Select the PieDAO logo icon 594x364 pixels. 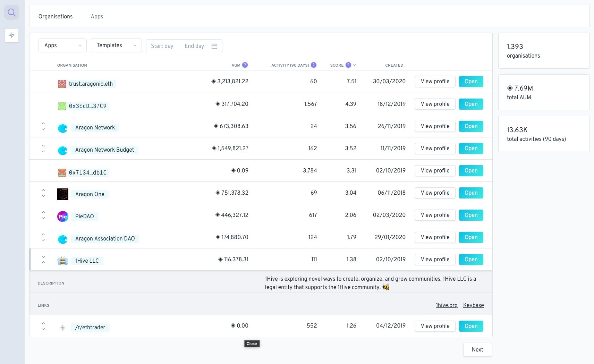[x=63, y=217]
